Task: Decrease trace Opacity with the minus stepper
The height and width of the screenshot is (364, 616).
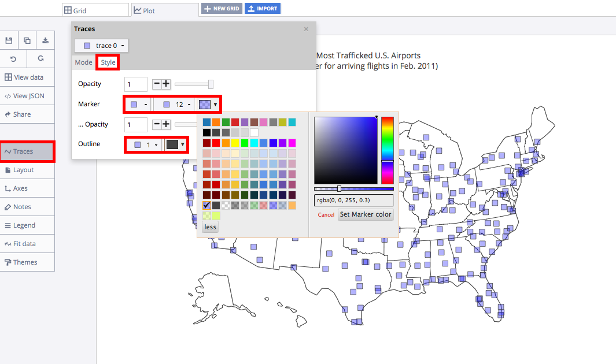Action: (157, 84)
